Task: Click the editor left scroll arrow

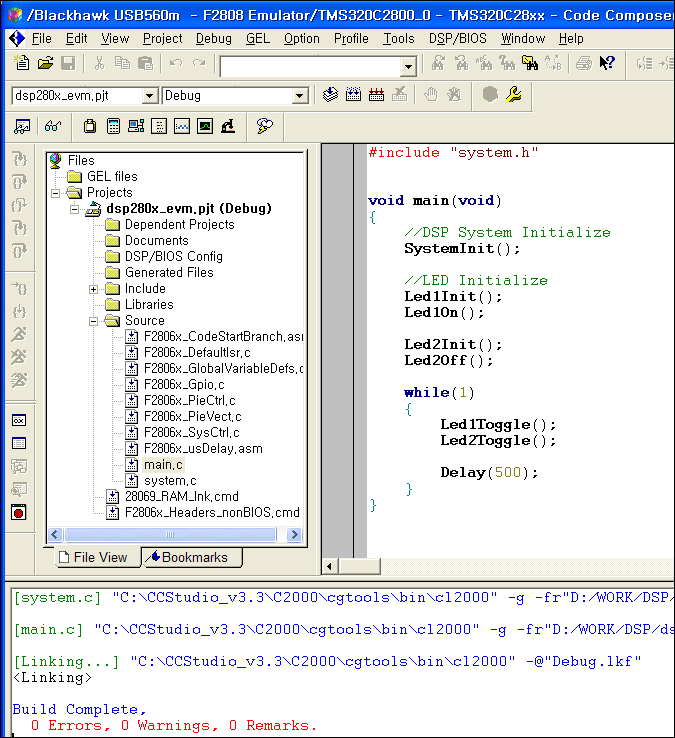Action: click(x=329, y=566)
